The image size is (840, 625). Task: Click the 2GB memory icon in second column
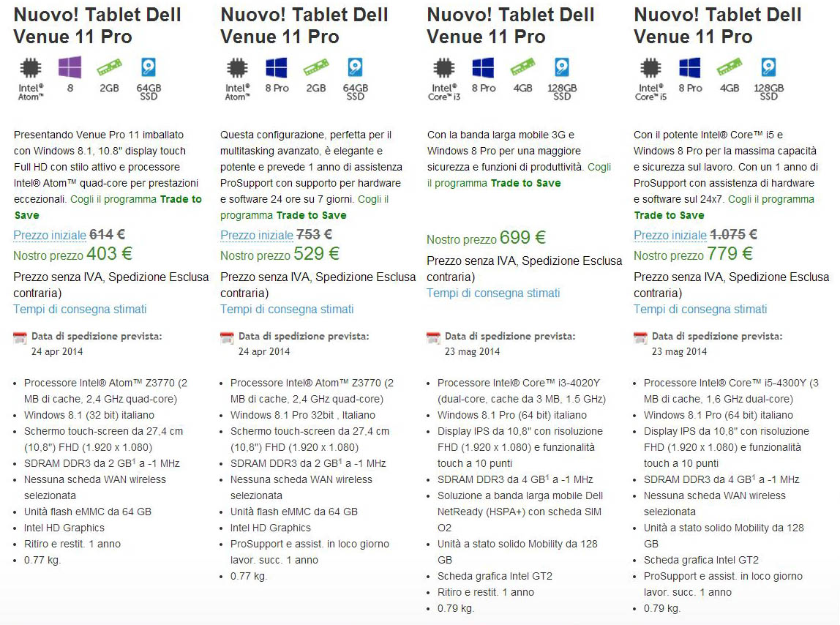315,68
